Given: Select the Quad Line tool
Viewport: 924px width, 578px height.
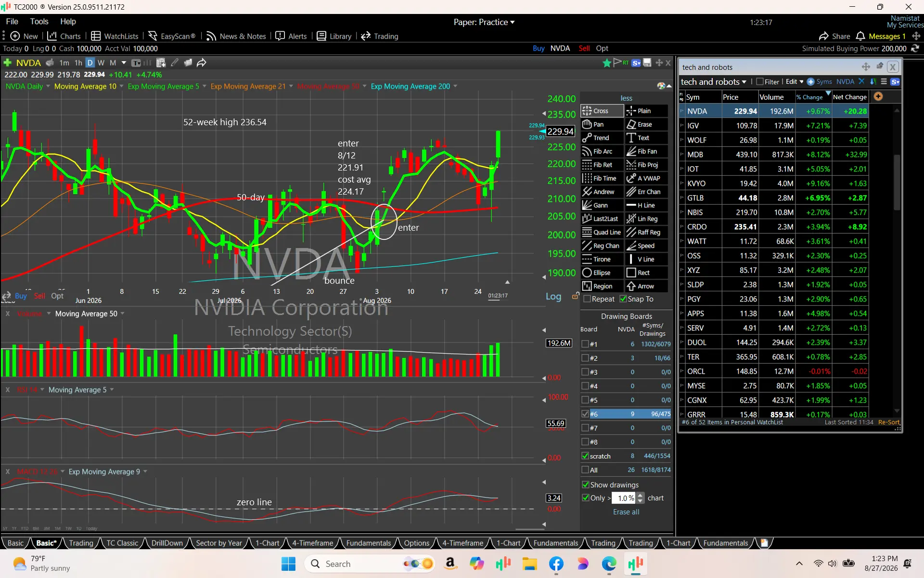Looking at the screenshot, I should [x=602, y=232].
